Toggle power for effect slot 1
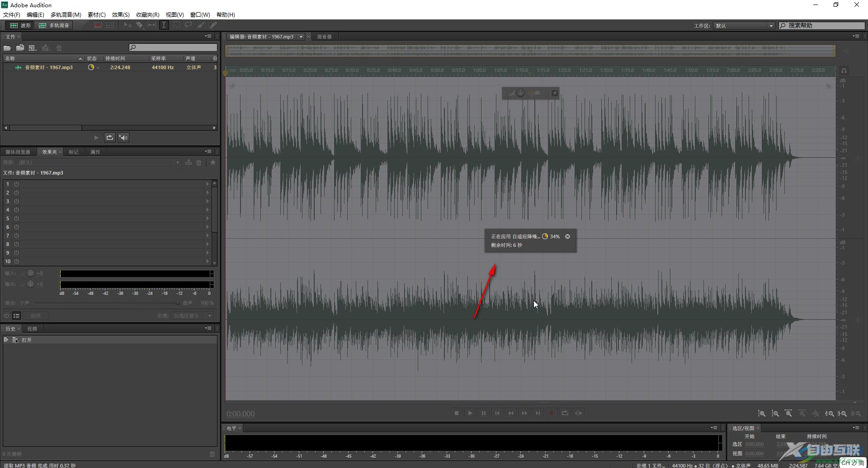This screenshot has height=468, width=868. coord(16,184)
